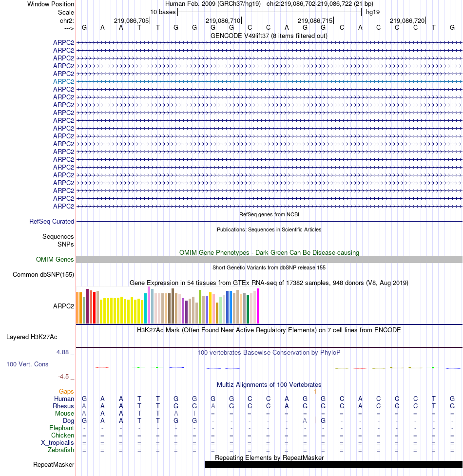
Task: Select the Dog alignment row label
Action: point(68,421)
